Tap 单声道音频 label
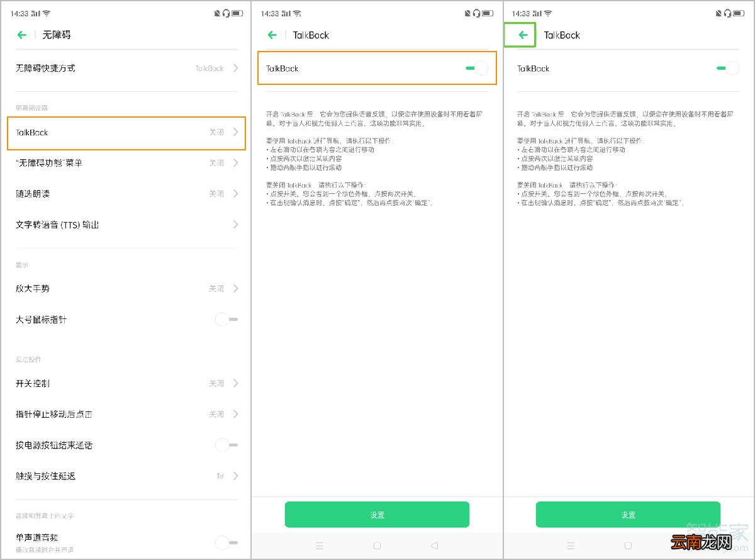This screenshot has height=560, width=755. click(37, 537)
